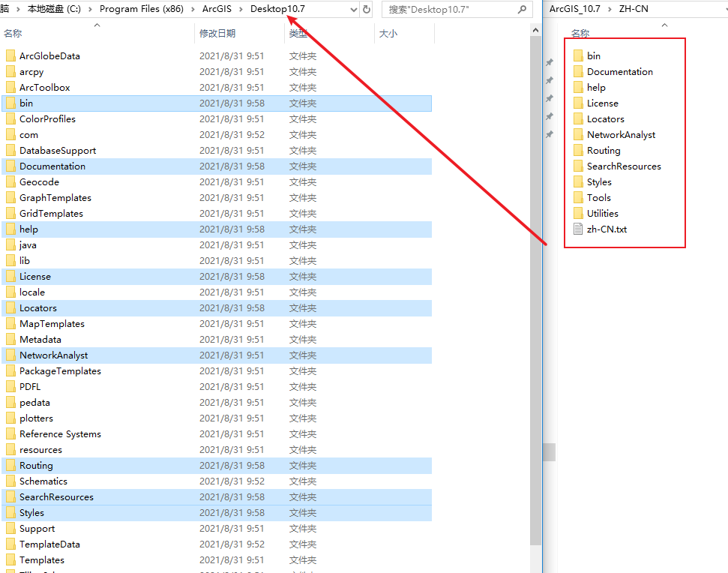Select License folder in the ZH-CN window
728x573 pixels.
[x=603, y=103]
